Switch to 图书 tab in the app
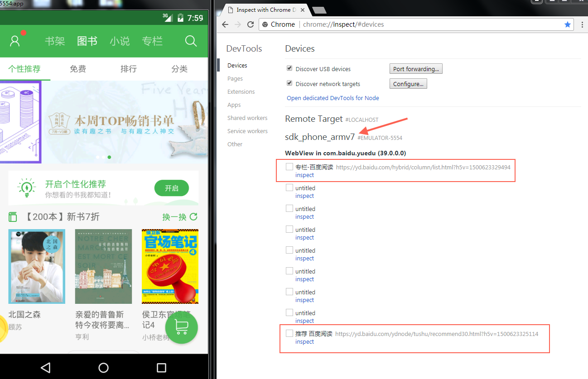The image size is (588, 379). 87,41
